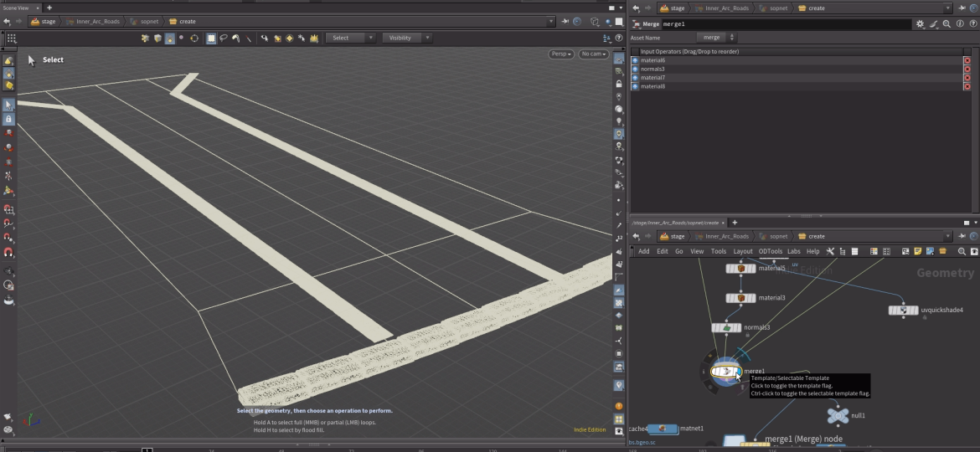The width and height of the screenshot is (980, 452).
Task: Click the stage breadcrumb in Scene View path
Action: [44, 22]
